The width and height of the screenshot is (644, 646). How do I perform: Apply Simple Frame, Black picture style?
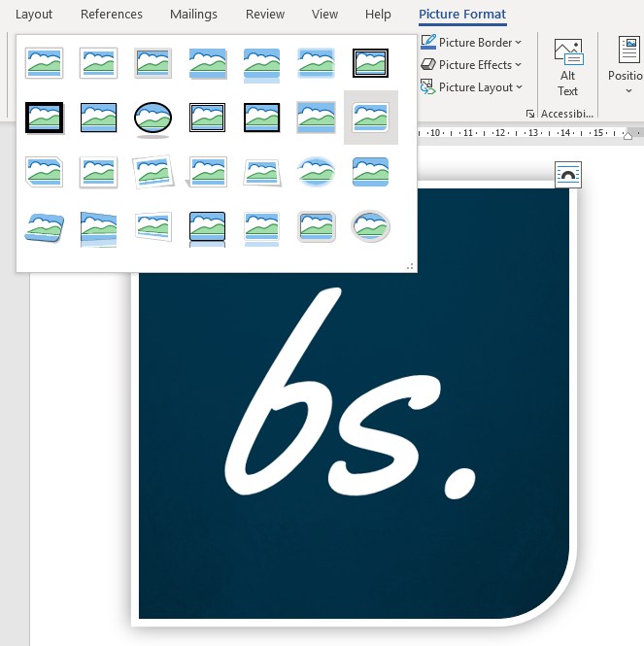(98, 118)
